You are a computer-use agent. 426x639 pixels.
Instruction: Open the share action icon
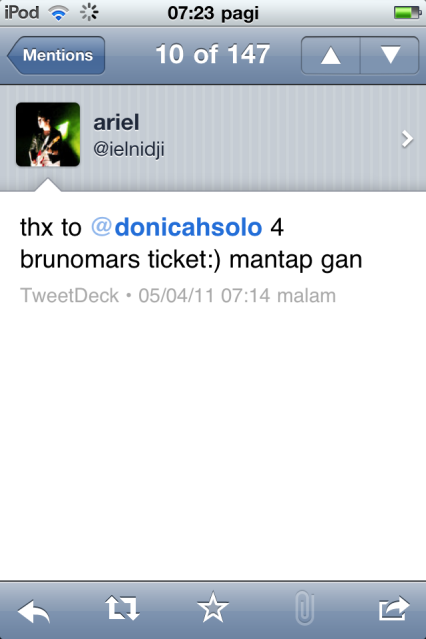click(x=394, y=608)
